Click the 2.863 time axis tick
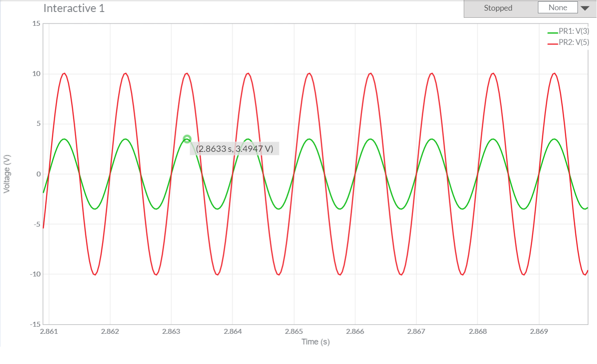Screen dimensions: 597x364 point(171,331)
